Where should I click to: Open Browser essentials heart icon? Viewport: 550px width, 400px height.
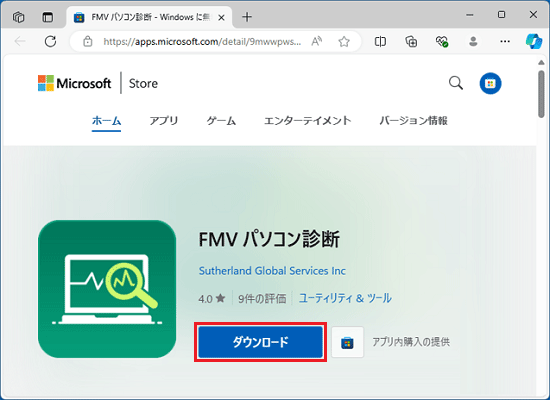click(442, 41)
